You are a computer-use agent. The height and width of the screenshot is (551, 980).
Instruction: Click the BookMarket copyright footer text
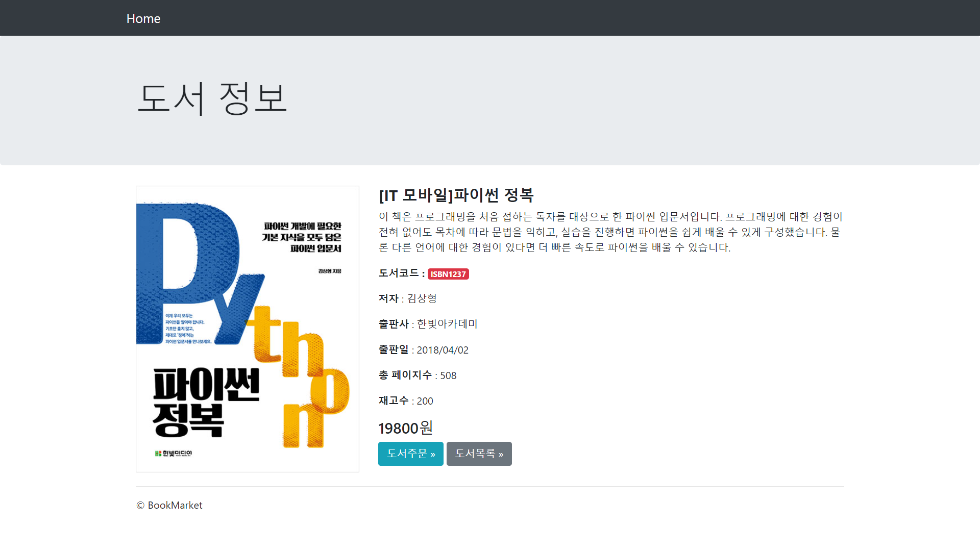pos(169,505)
